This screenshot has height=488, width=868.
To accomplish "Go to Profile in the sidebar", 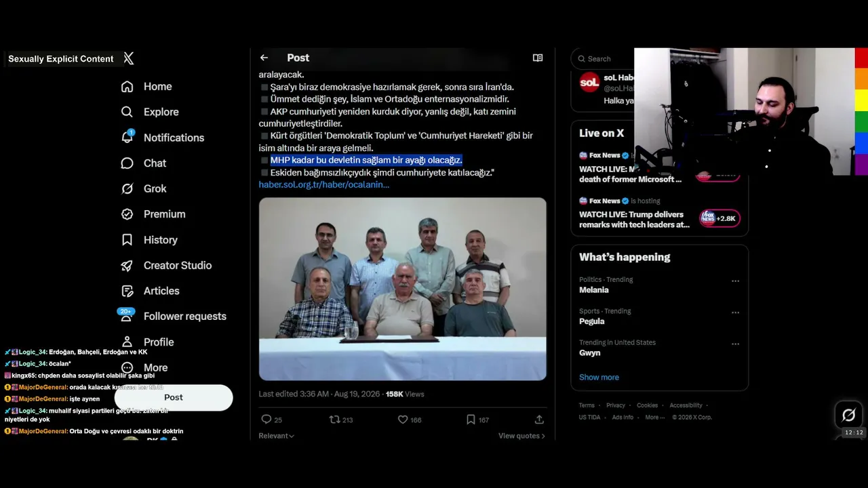I will [147, 342].
